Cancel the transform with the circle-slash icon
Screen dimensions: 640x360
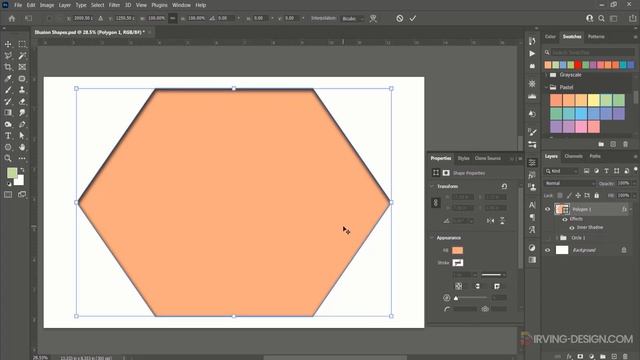[400, 18]
